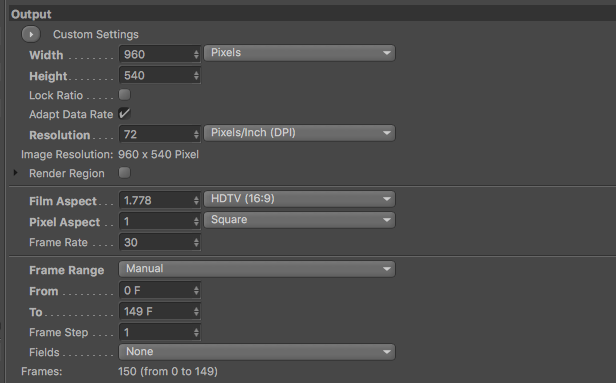Click the From field stepper arrows
616x383 pixels.
(x=196, y=291)
